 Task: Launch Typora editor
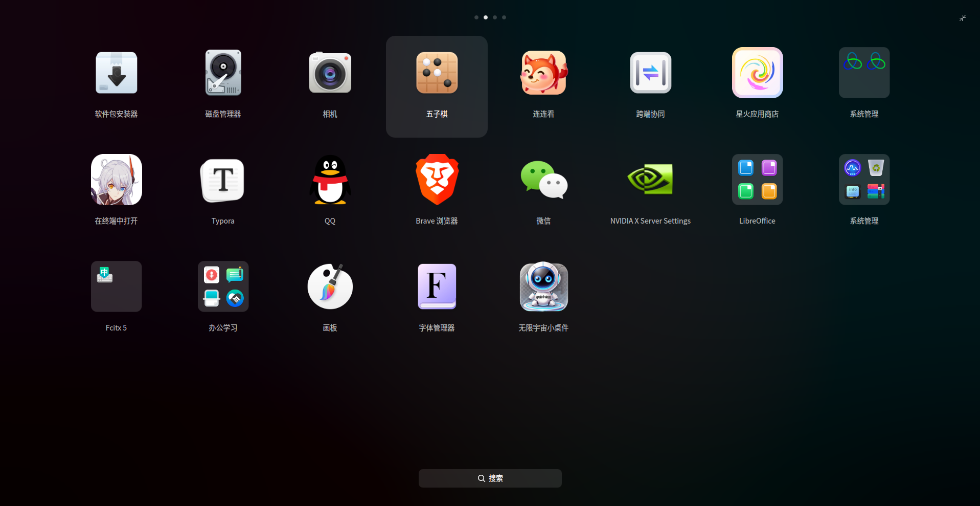coord(223,180)
